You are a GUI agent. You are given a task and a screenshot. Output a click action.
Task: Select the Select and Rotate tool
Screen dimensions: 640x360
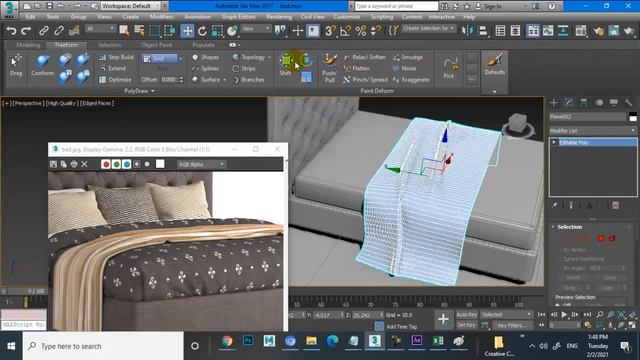202,31
